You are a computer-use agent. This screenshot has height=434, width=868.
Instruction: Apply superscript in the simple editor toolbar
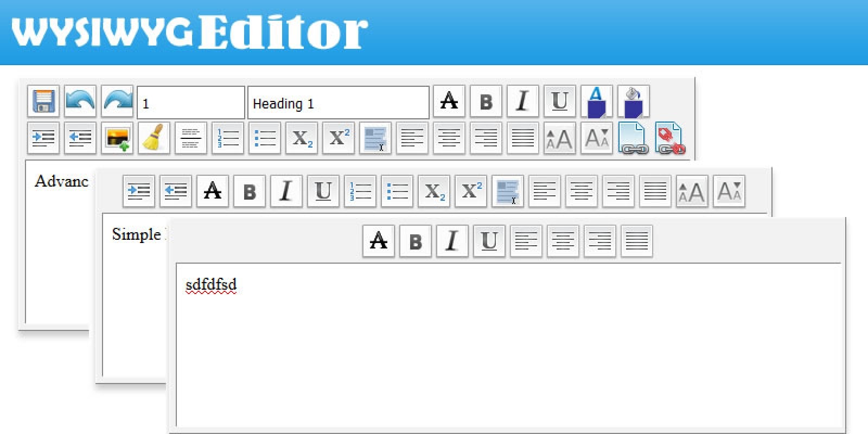coord(471,191)
